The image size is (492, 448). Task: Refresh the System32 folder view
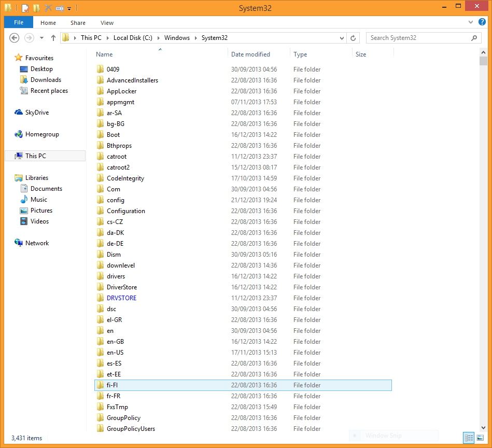[353, 38]
